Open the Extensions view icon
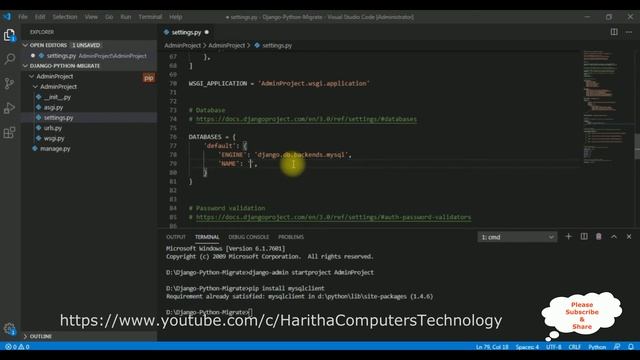This screenshot has height=360, width=640. (9, 132)
